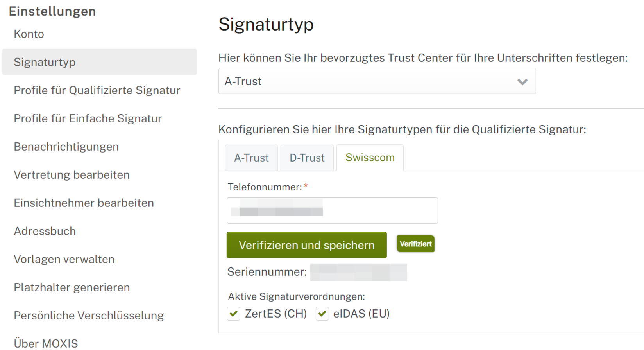
Task: Open Einsichtnehmer bearbeiten
Action: tap(84, 203)
